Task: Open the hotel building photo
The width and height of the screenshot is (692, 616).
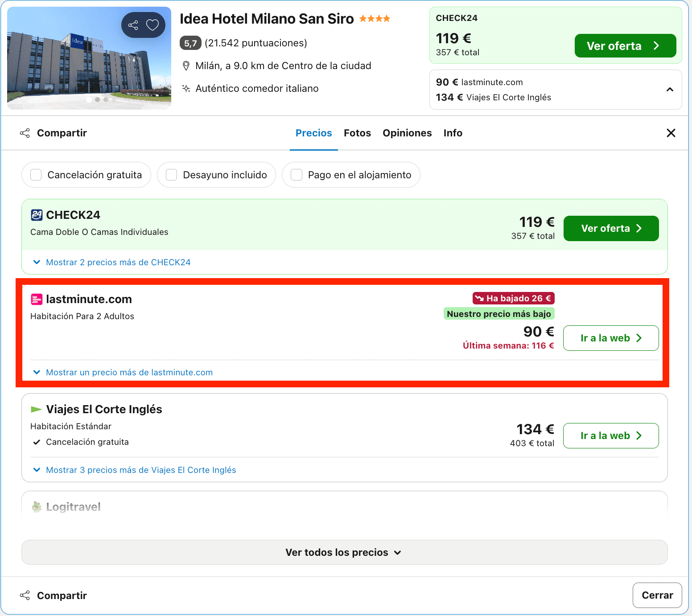Action: (x=89, y=58)
